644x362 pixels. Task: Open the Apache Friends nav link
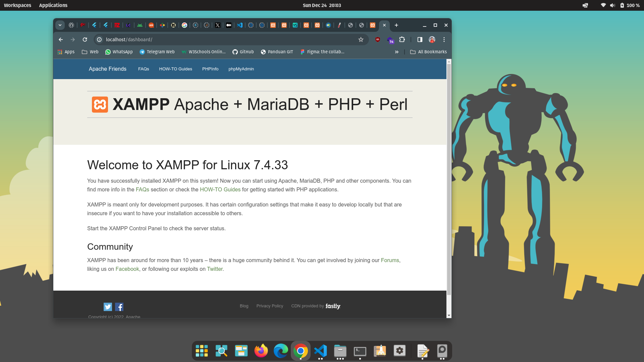tap(108, 69)
